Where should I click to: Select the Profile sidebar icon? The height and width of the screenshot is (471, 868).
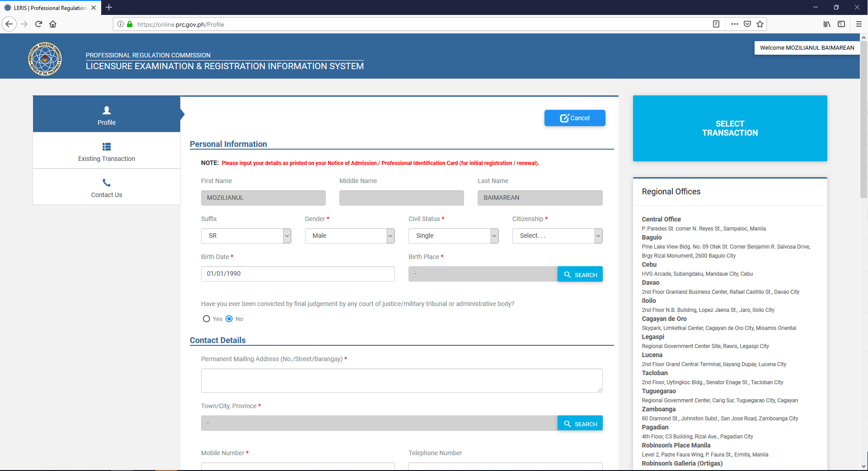(x=107, y=111)
